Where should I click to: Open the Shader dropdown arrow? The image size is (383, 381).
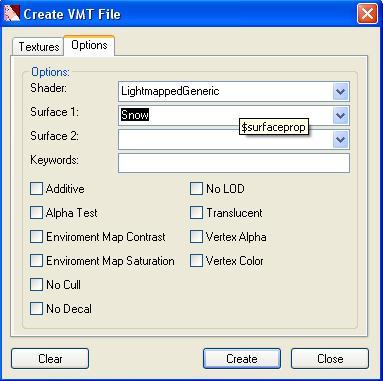coord(340,91)
